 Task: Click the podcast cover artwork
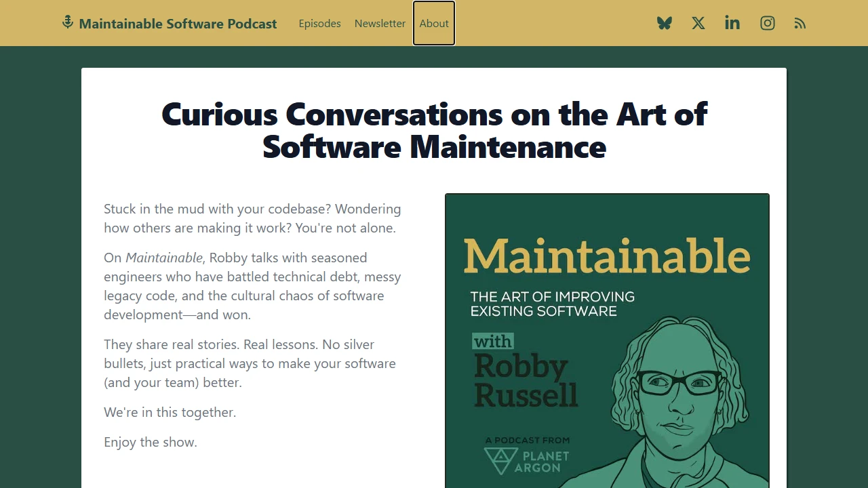607,339
